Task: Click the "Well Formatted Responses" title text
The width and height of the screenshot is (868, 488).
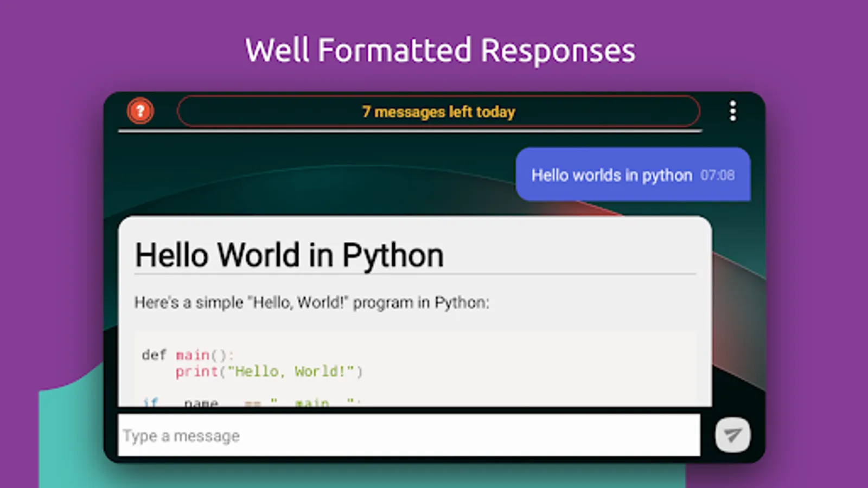Action: coord(440,50)
